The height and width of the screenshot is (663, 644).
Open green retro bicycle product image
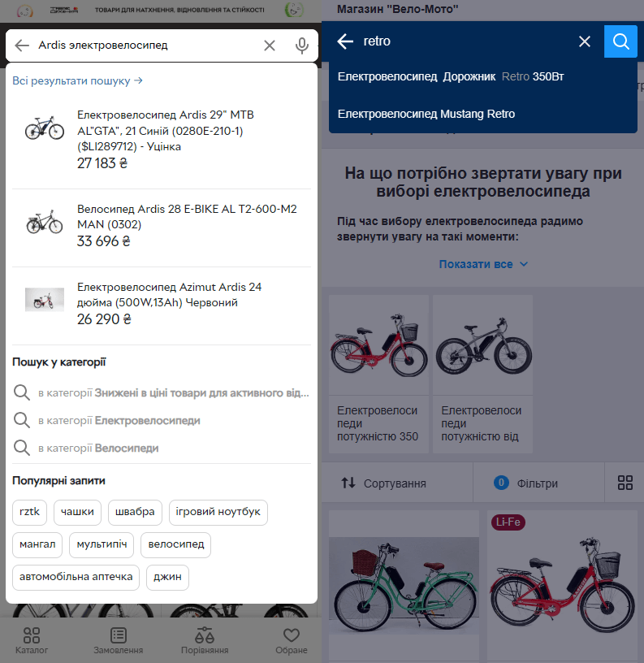(404, 585)
